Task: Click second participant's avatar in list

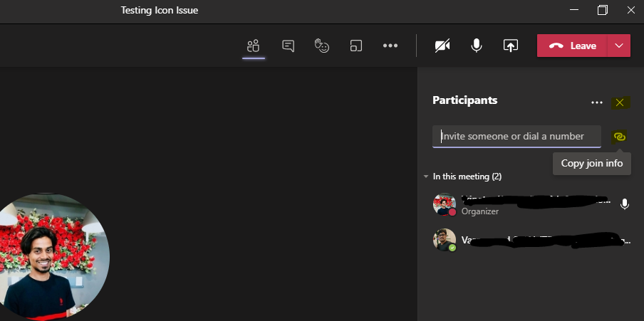Action: tap(445, 240)
